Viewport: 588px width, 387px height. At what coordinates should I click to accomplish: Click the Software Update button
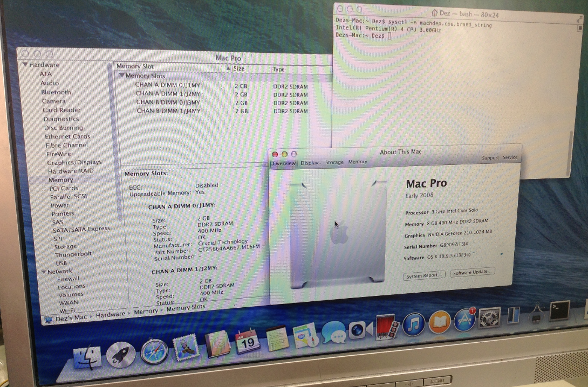click(472, 272)
